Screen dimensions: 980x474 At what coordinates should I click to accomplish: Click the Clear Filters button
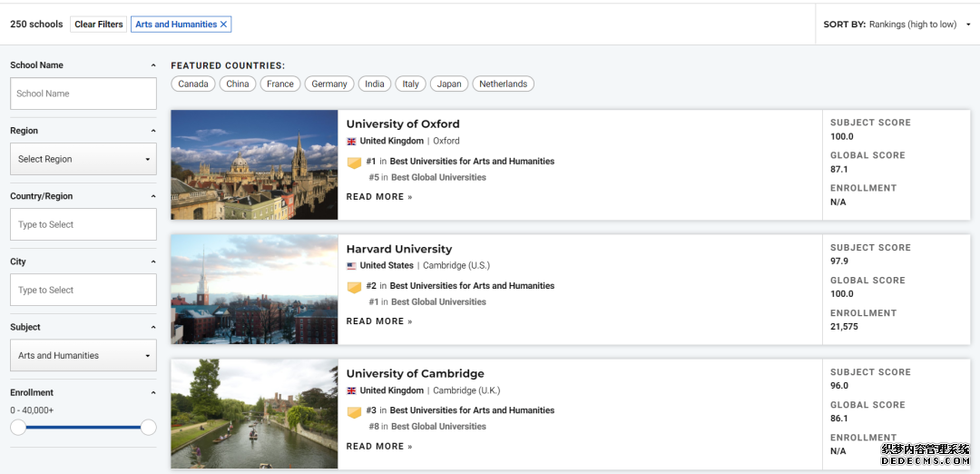(x=99, y=25)
